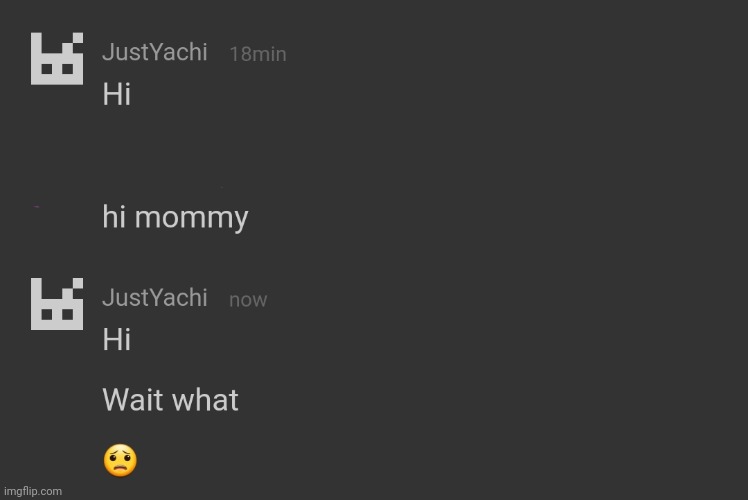
Task: React to the worried face emoji
Action: point(120,461)
